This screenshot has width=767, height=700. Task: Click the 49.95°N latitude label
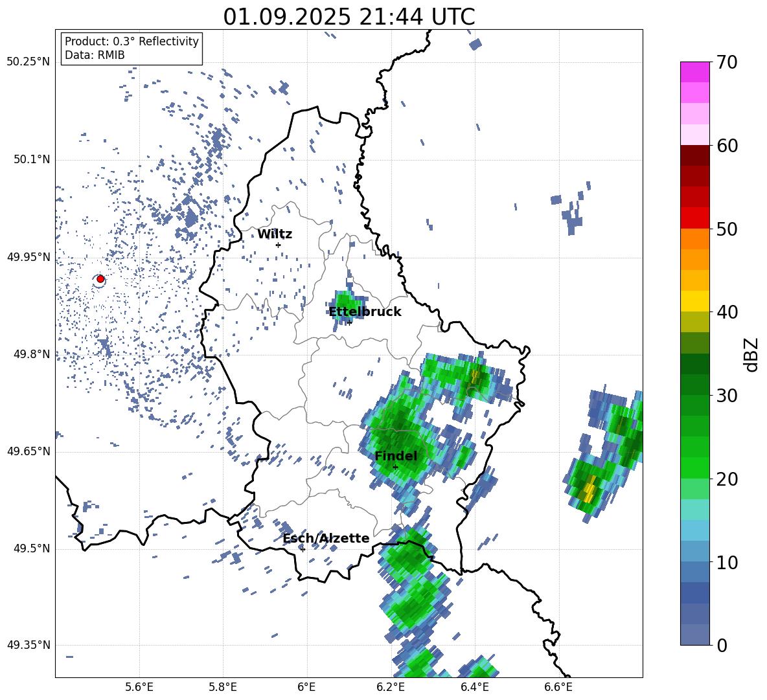[29, 257]
